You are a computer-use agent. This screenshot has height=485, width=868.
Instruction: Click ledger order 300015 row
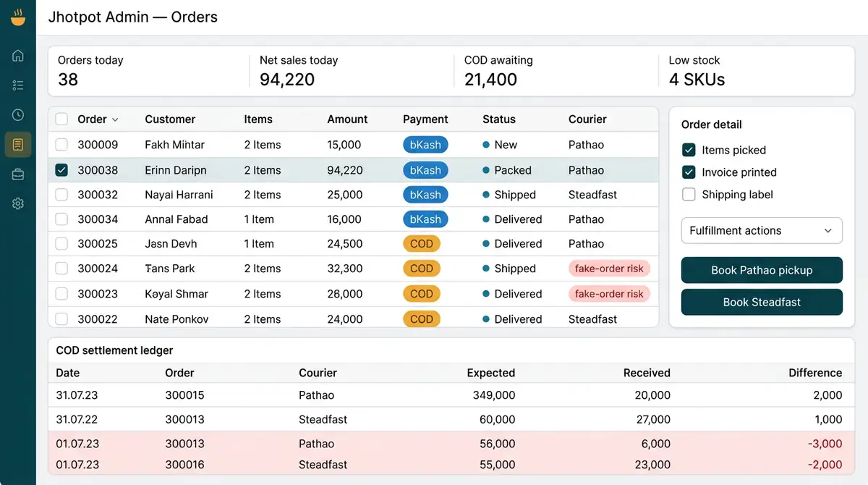(x=451, y=395)
